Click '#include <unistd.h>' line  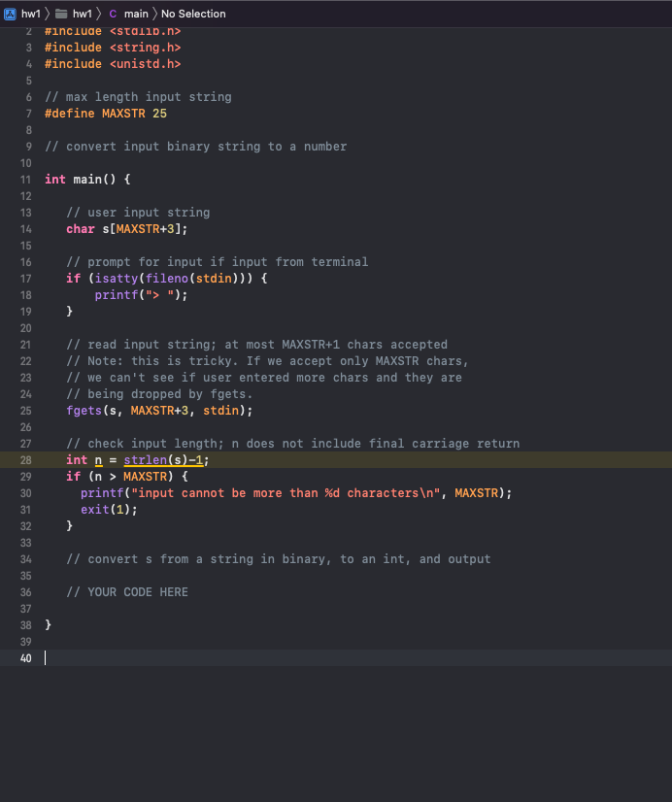click(x=113, y=64)
